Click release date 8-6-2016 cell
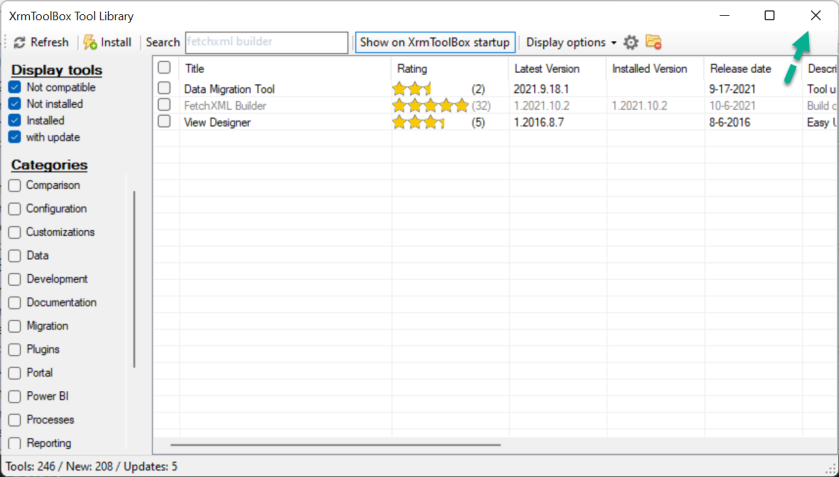The width and height of the screenshot is (839, 477). [x=729, y=123]
